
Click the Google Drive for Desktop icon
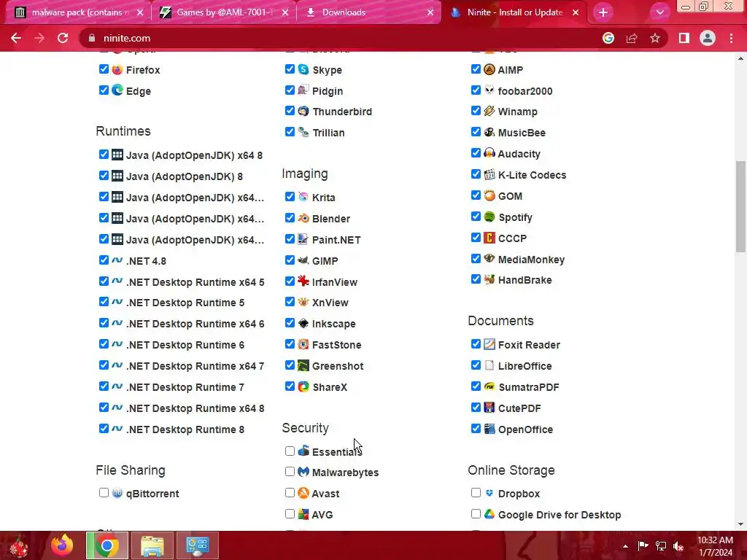(489, 514)
